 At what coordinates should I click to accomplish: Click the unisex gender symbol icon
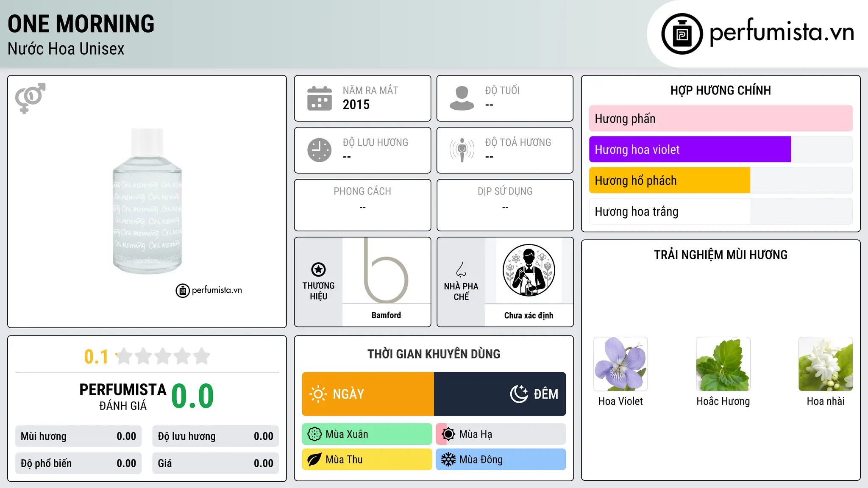(x=30, y=98)
